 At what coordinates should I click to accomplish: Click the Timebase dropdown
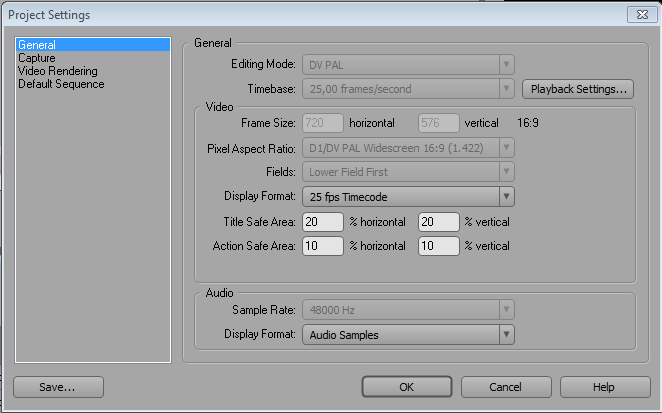pos(408,90)
